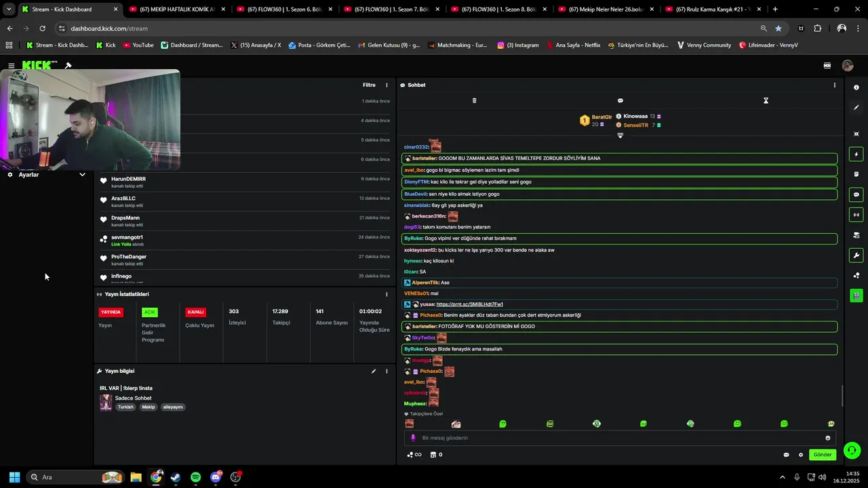Toggle the lightning bolt panel in sidebar
This screenshot has width=868, height=488.
(856, 155)
